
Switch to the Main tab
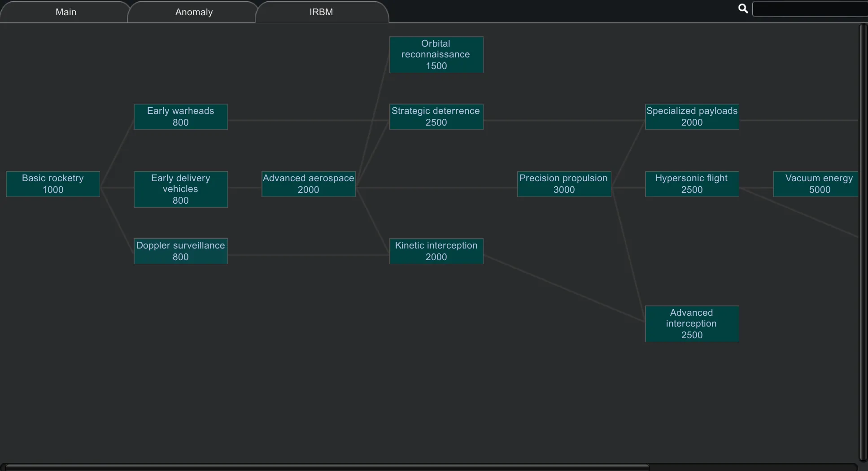tap(65, 12)
